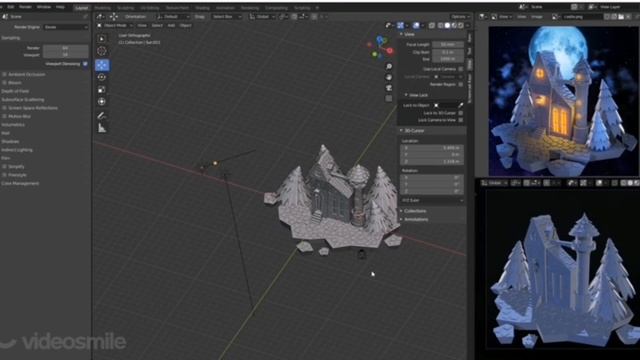Viewport: 640px width, 360px height.
Task: Enable Freestyle checkbox
Action: point(4,175)
